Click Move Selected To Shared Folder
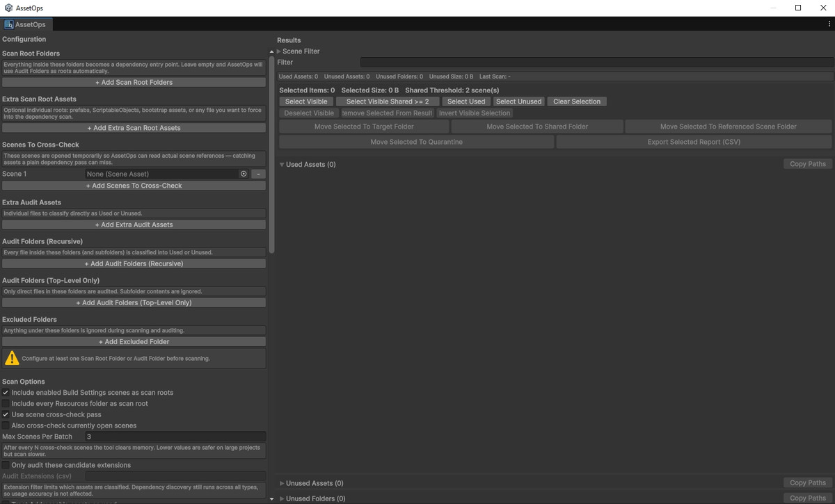This screenshot has width=835, height=504. tap(537, 127)
